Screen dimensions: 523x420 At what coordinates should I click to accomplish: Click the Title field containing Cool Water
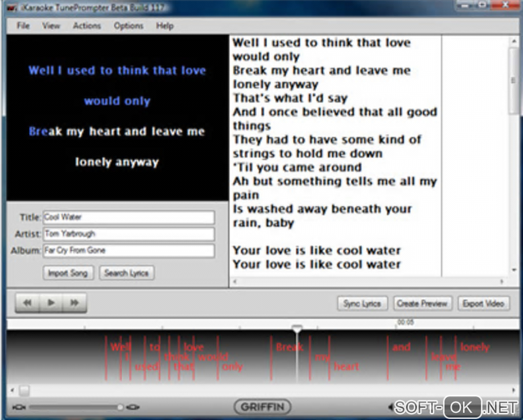click(x=129, y=217)
